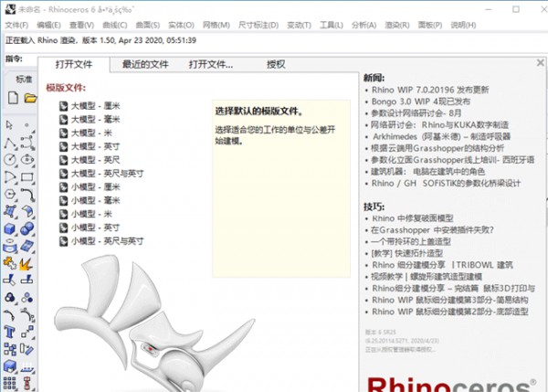Select the control points on tool
This screenshot has width=548, height=392.
27,315
